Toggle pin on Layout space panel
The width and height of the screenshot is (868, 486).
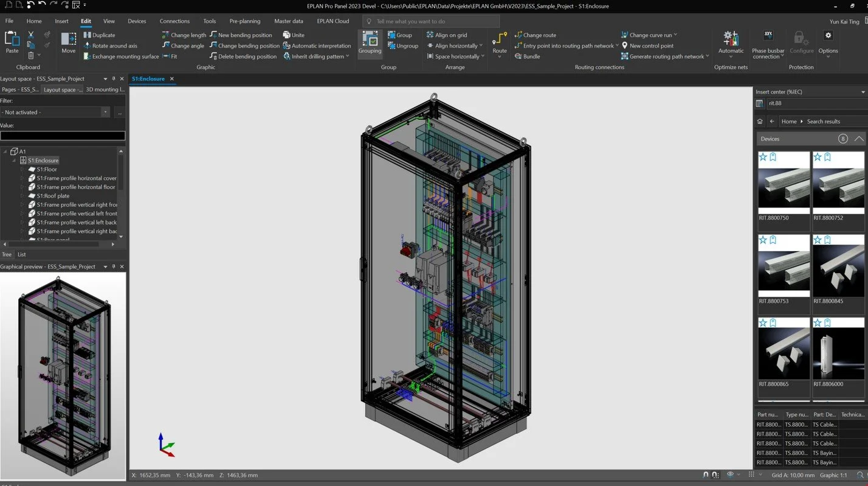tap(114, 79)
